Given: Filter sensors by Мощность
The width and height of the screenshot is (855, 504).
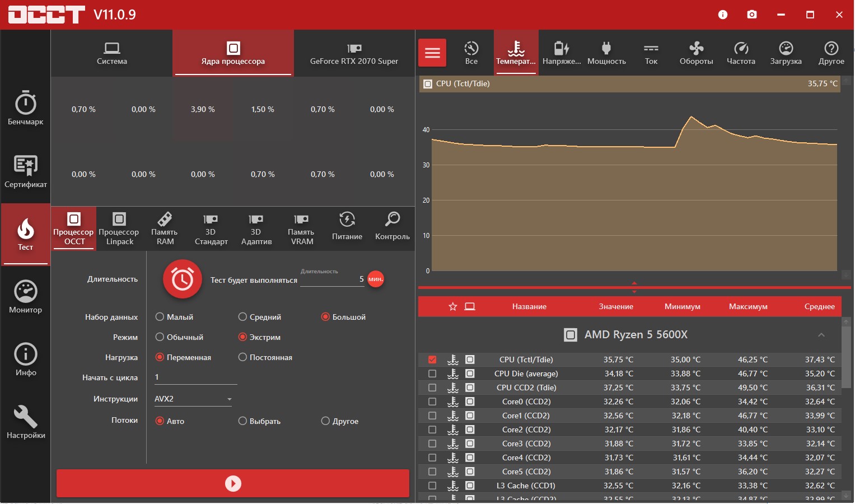Looking at the screenshot, I should pos(606,53).
